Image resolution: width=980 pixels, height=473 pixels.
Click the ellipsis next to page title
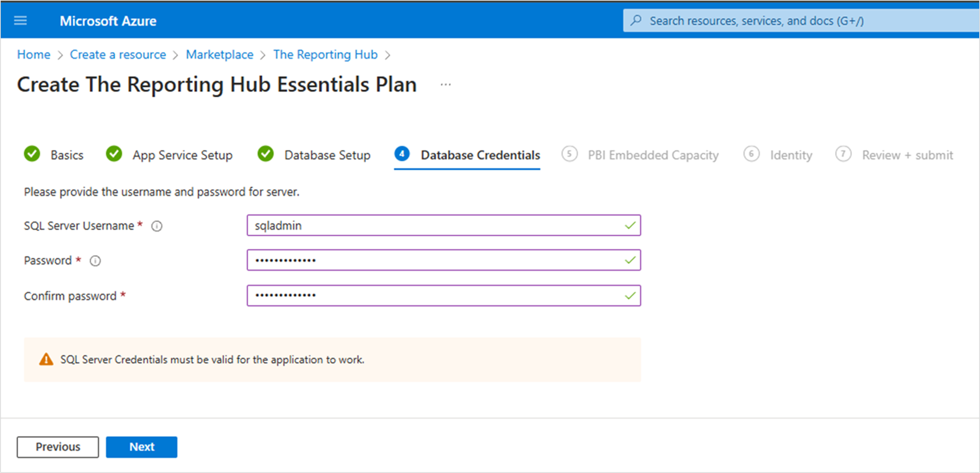446,85
